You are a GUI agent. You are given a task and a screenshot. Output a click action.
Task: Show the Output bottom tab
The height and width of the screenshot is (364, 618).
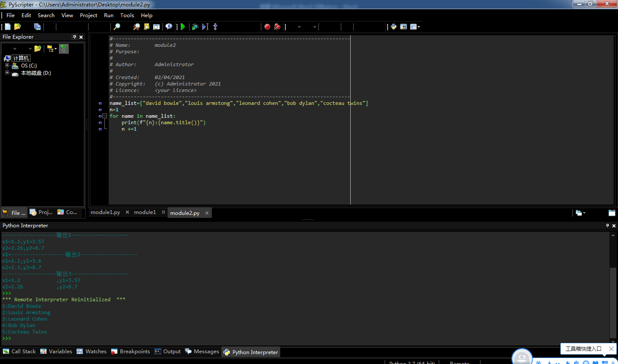pyautogui.click(x=168, y=352)
